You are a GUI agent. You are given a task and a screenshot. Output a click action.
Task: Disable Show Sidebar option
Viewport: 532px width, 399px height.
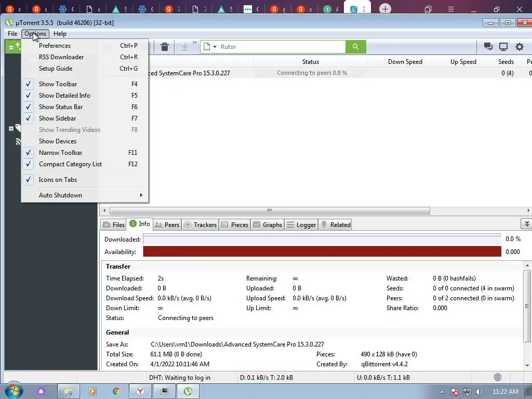[x=85, y=118]
